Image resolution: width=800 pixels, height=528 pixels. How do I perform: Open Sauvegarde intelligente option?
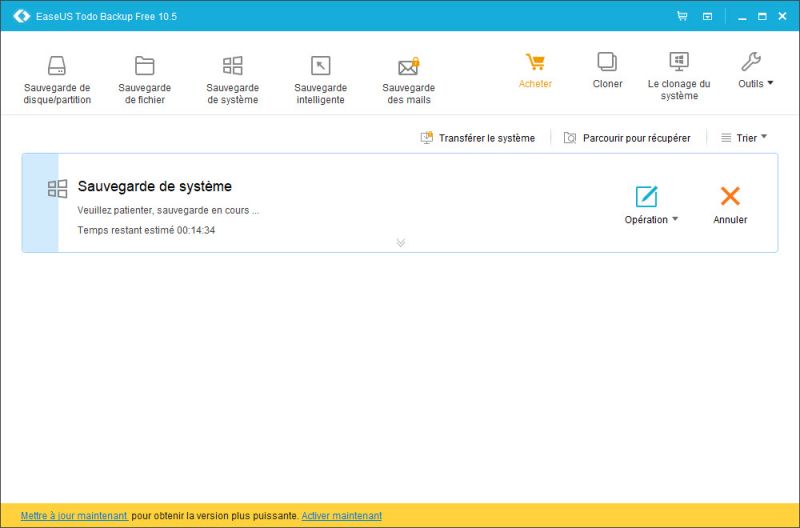pyautogui.click(x=320, y=80)
